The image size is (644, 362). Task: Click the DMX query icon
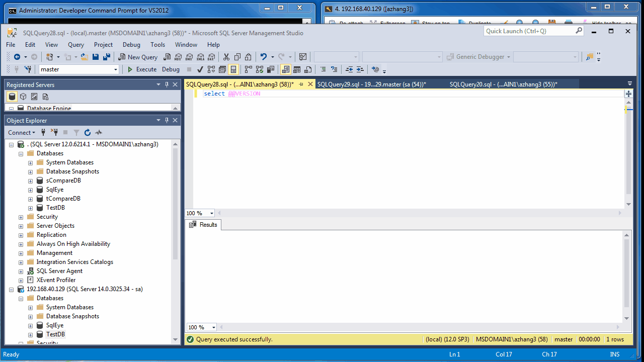click(x=189, y=57)
